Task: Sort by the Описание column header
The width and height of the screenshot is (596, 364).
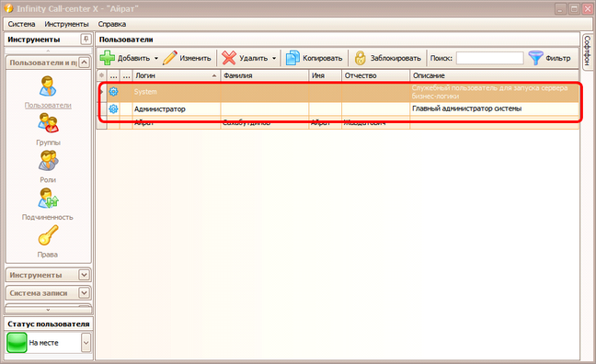Action: (x=495, y=75)
